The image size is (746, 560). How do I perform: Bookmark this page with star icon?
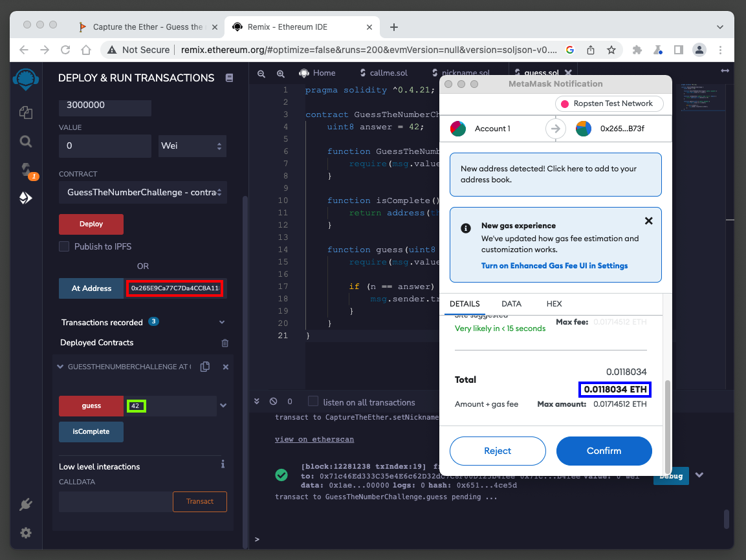[611, 50]
